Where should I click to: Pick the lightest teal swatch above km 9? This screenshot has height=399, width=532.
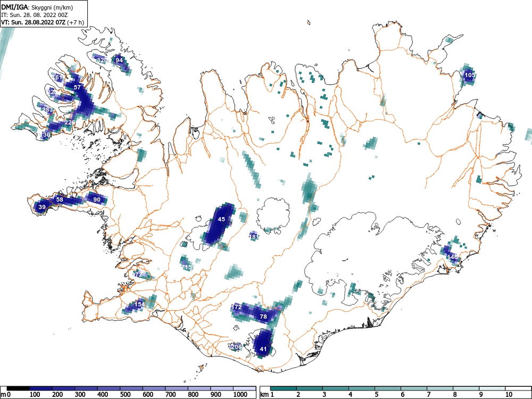click(492, 388)
